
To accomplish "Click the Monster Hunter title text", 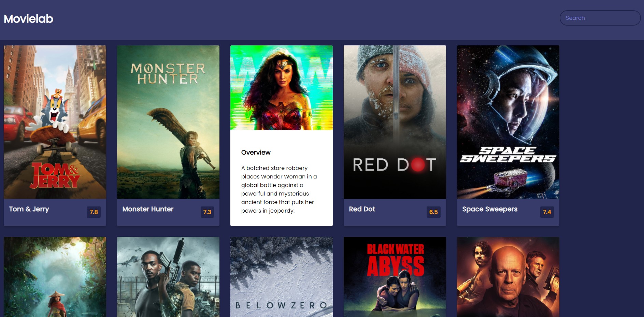I will click(x=148, y=209).
